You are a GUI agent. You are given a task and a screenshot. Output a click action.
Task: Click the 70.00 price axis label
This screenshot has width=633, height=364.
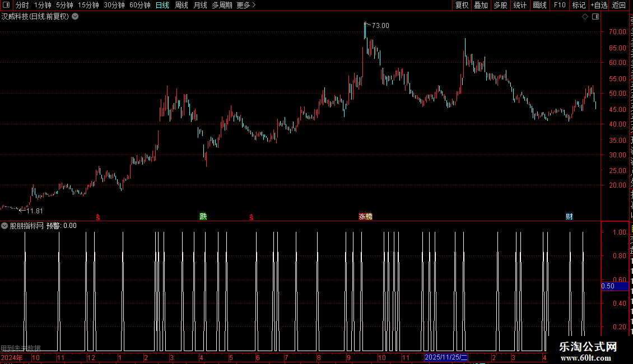coord(617,32)
